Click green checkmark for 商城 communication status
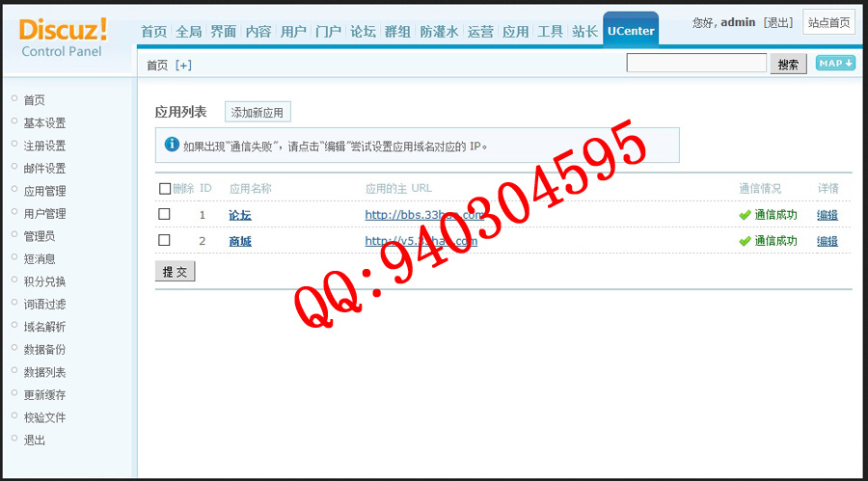The width and height of the screenshot is (868, 481). [x=745, y=241]
